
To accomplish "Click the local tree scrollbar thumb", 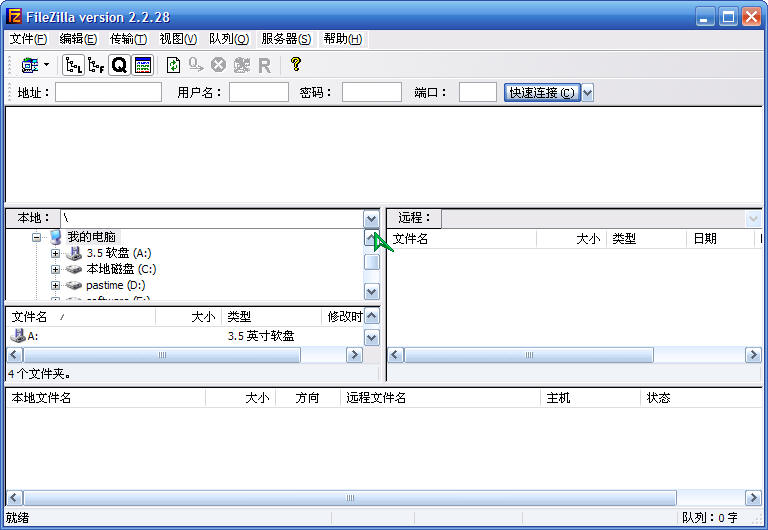I will pos(372,262).
